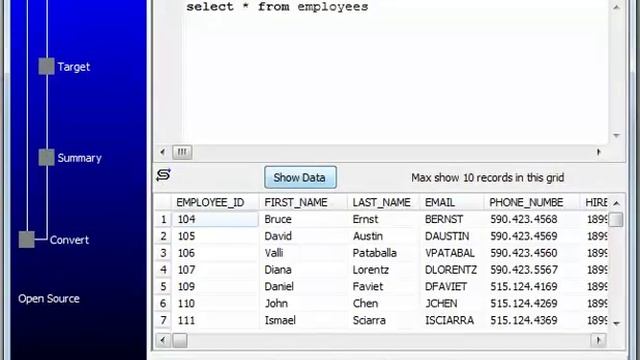Click the gray square marker beside Summary

[x=47, y=158]
